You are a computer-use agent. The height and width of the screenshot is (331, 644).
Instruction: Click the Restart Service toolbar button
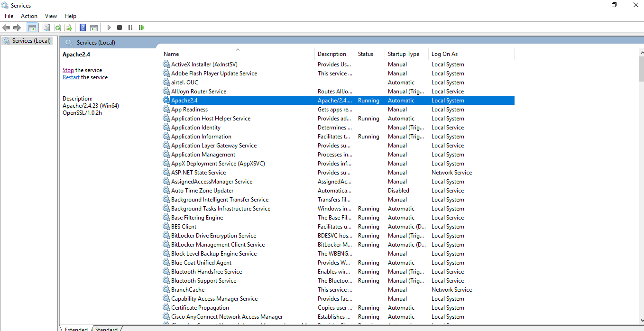[141, 28]
